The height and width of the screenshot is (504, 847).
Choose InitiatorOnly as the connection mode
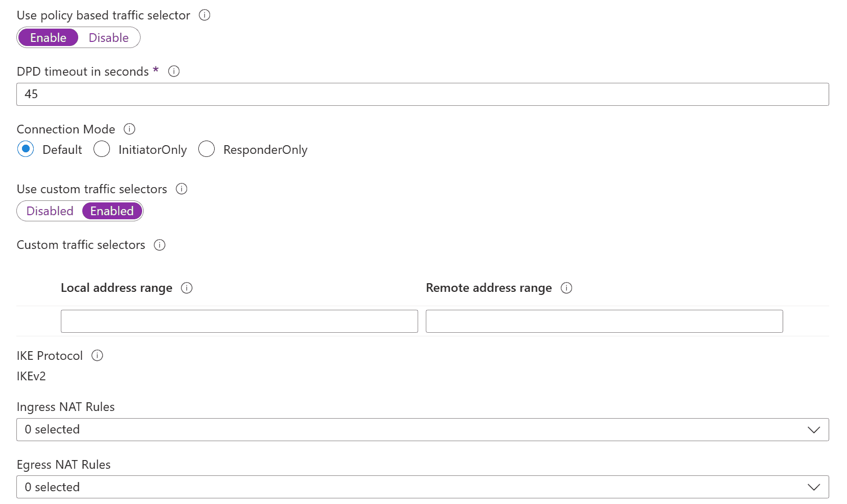pos(102,149)
